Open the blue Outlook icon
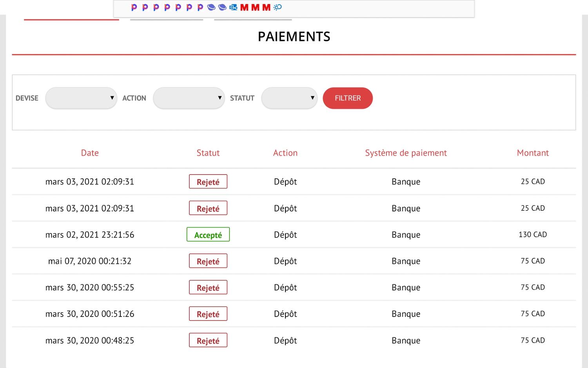Image resolution: width=588 pixels, height=368 pixels. (x=233, y=7)
